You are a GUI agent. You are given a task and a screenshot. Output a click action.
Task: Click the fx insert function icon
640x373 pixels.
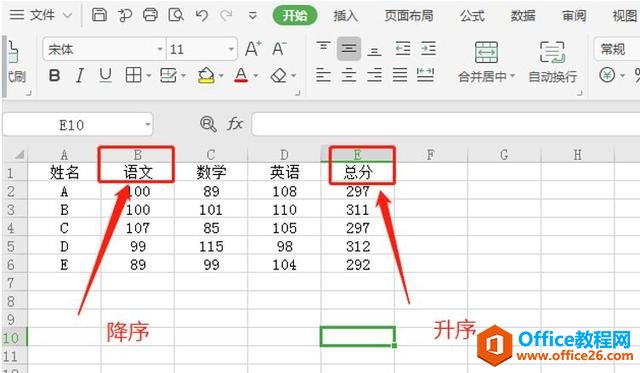234,124
